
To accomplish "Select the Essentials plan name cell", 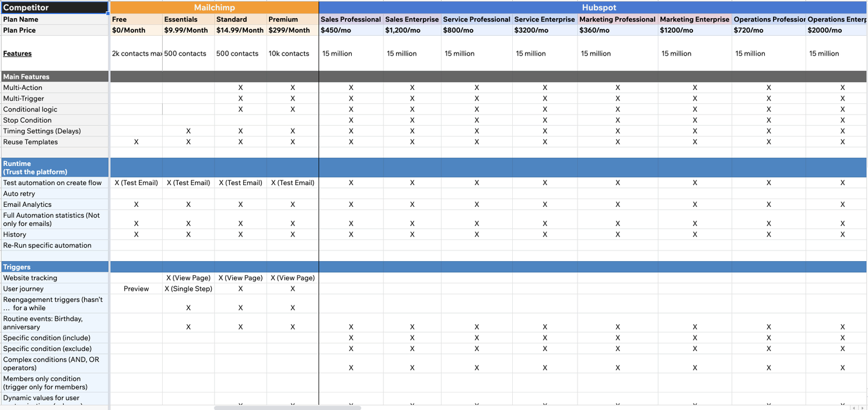I will pyautogui.click(x=188, y=19).
